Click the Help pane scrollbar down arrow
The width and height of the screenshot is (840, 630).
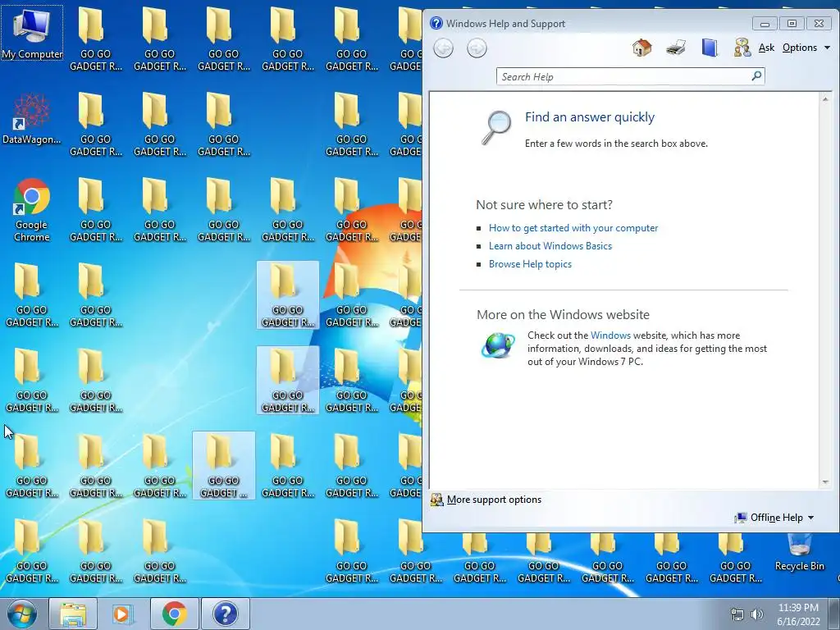(825, 482)
